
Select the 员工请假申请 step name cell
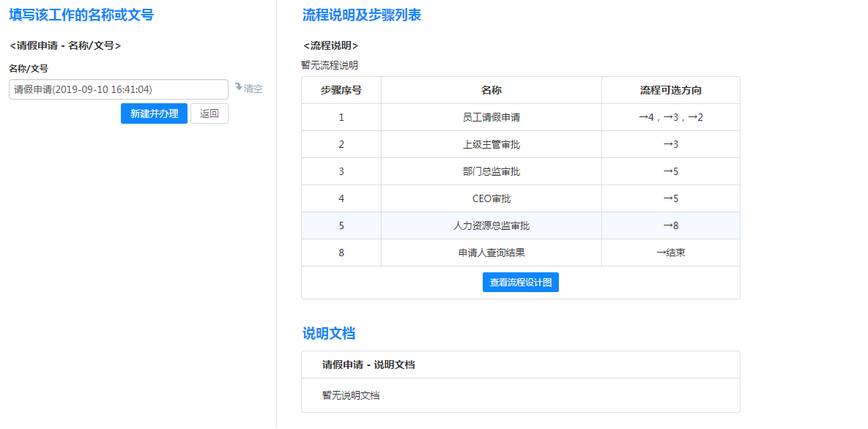pyautogui.click(x=491, y=117)
